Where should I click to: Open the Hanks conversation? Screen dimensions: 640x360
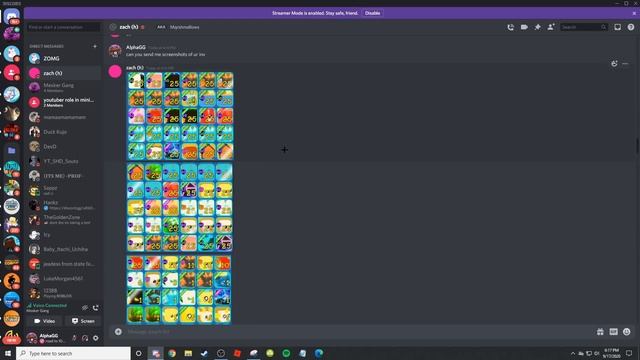tap(64, 205)
